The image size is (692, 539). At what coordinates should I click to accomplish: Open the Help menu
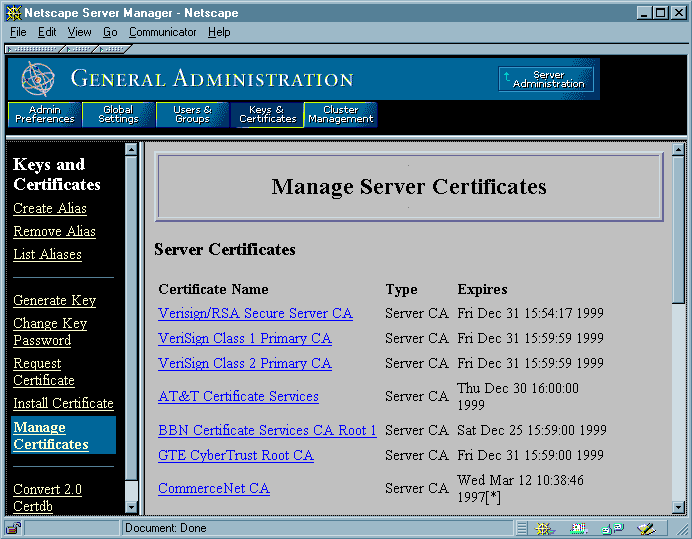219,32
